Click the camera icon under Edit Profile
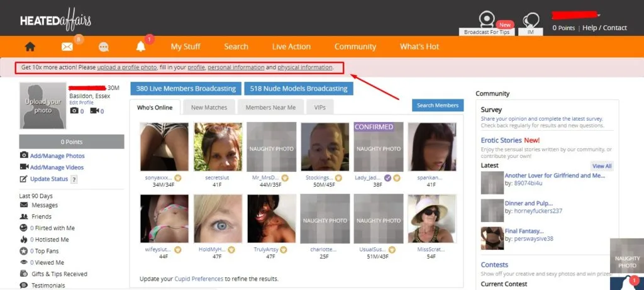Viewport: 644px width, 290px height. [75, 111]
